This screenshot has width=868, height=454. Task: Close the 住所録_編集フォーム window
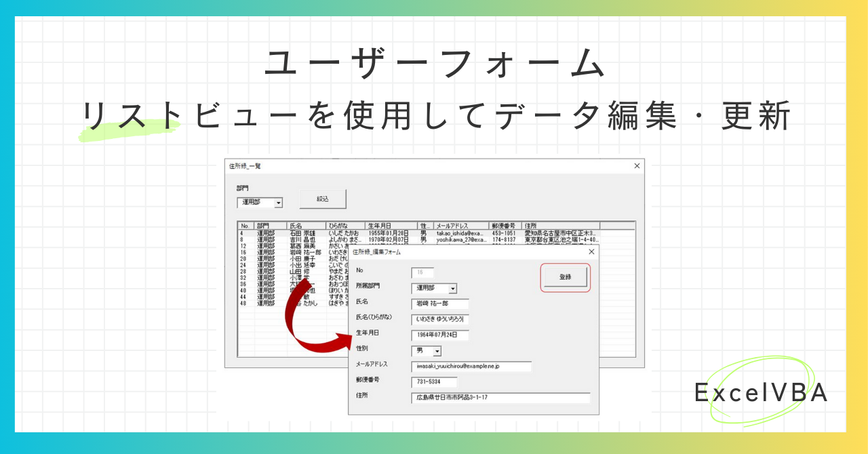tap(591, 252)
